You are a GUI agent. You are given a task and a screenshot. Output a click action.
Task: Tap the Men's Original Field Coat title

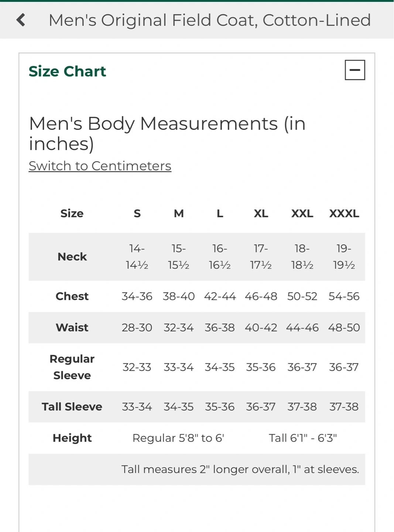[209, 20]
